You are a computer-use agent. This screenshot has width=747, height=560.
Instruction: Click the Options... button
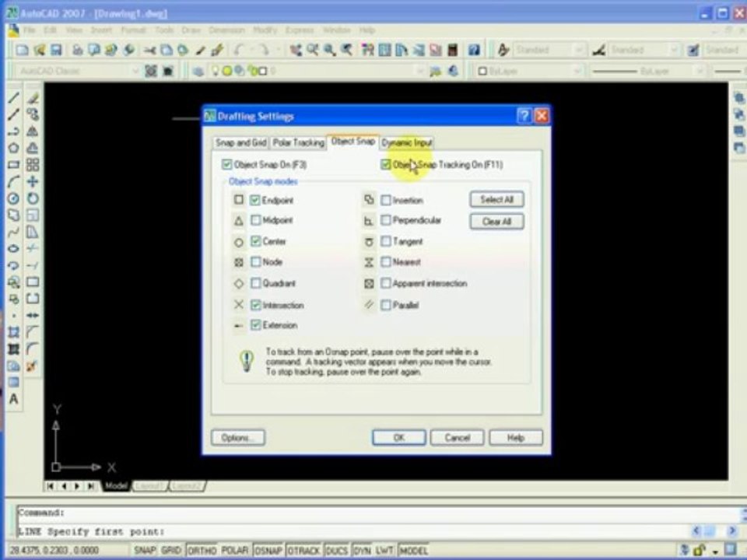pyautogui.click(x=238, y=438)
